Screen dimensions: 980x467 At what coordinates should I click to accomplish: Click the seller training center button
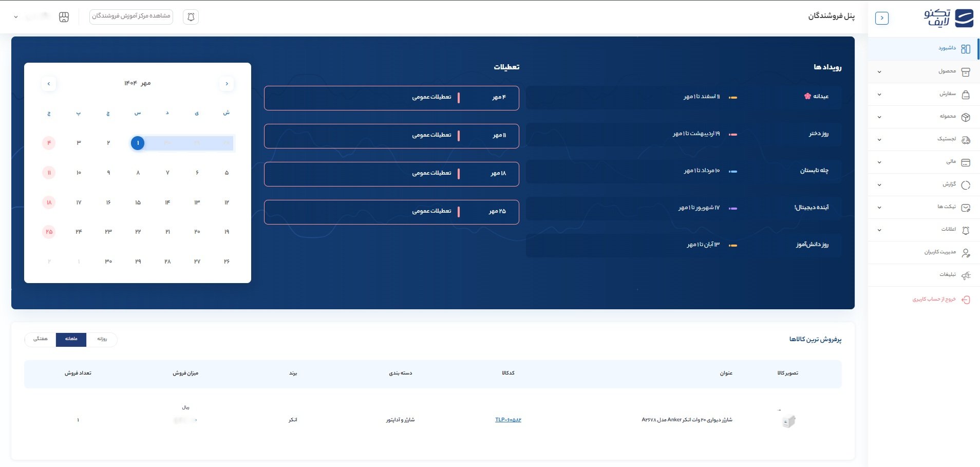click(x=131, y=16)
